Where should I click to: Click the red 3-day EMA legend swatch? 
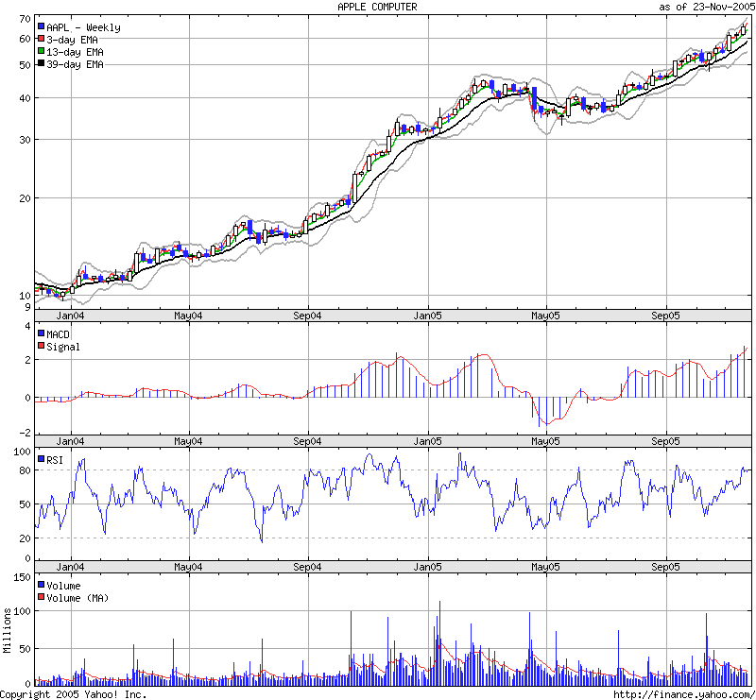(x=41, y=39)
